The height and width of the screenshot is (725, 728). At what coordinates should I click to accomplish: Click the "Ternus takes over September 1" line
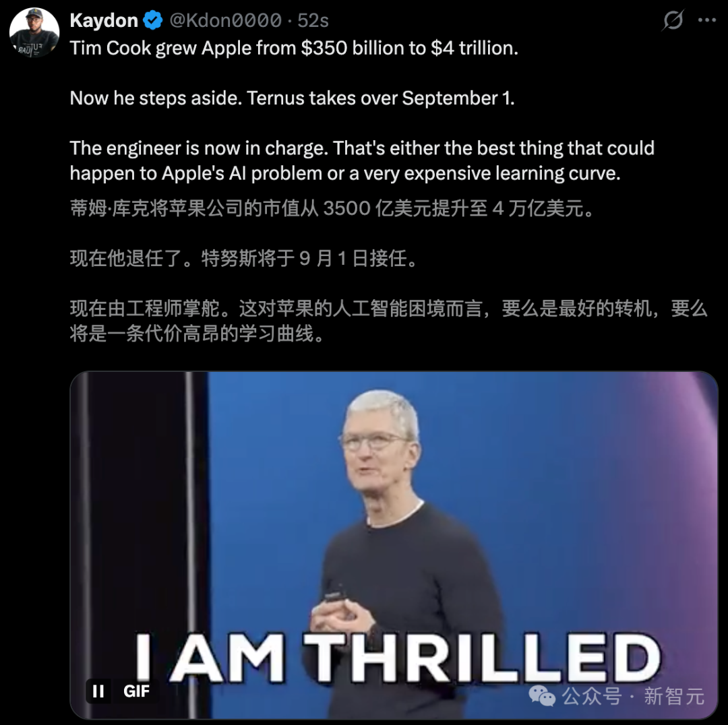pos(381,98)
